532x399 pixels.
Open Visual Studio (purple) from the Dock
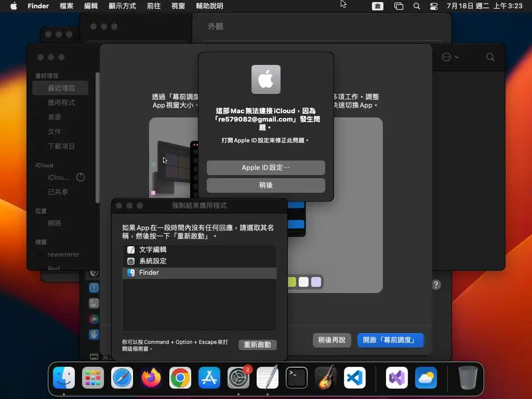coord(397,378)
